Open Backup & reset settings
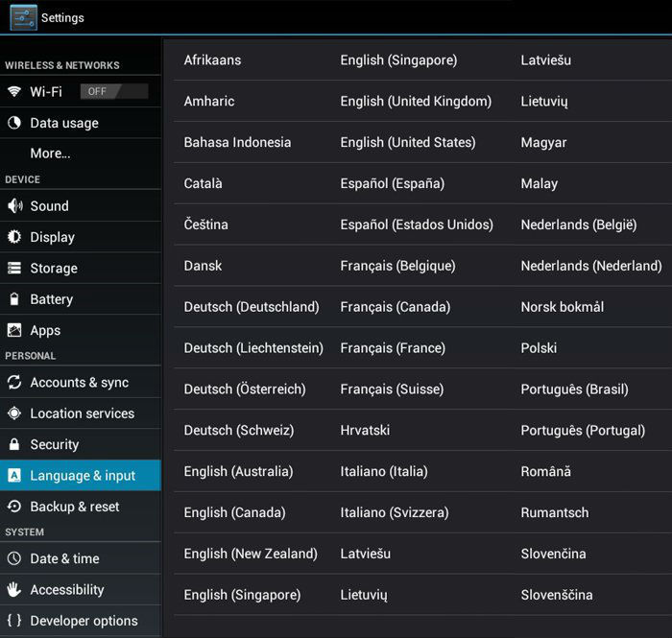 coord(75,507)
